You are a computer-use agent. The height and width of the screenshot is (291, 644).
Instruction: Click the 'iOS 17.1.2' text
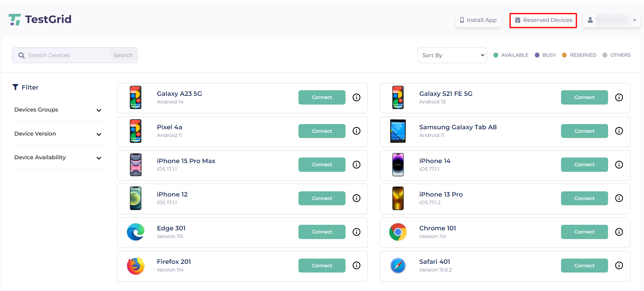[x=430, y=202]
